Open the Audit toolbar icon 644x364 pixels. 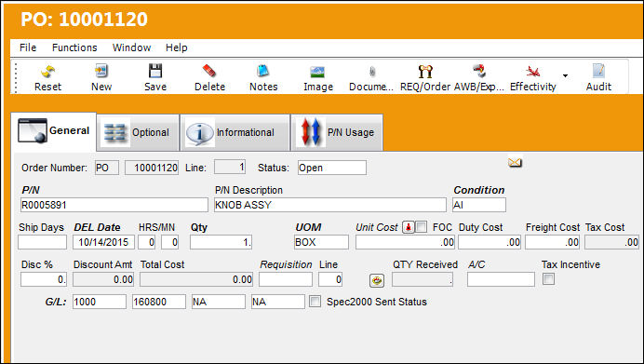(x=598, y=71)
